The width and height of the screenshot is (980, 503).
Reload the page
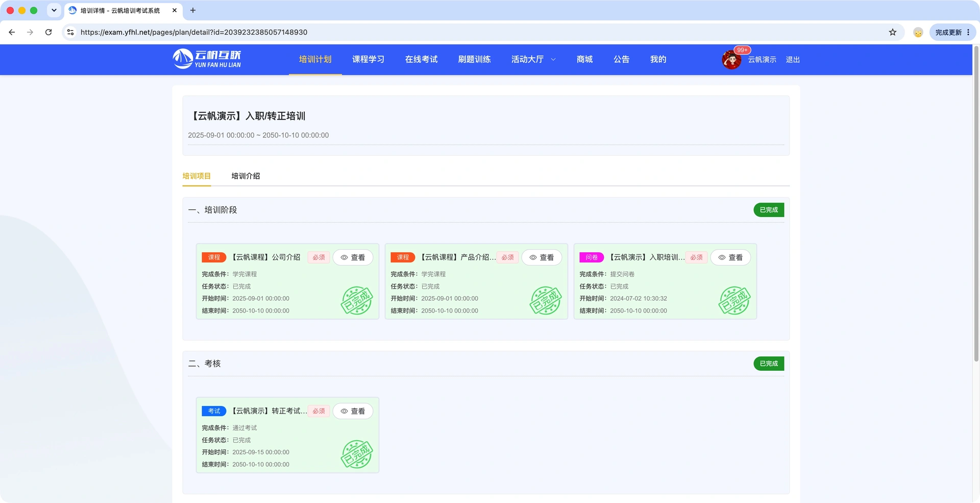[48, 32]
